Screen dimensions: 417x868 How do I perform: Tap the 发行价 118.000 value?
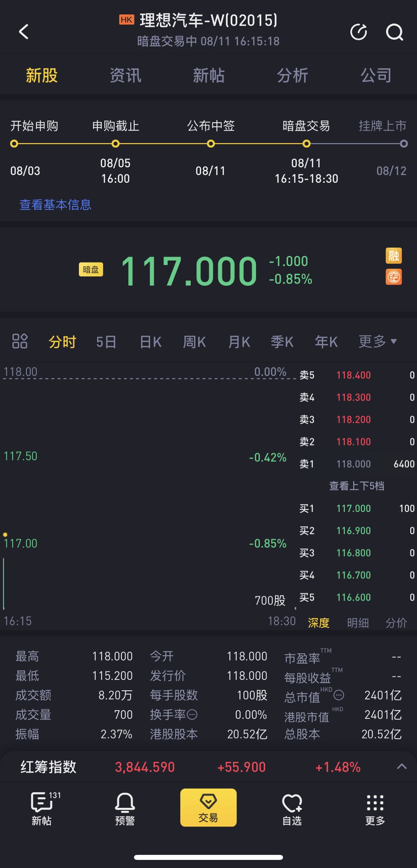click(x=247, y=676)
